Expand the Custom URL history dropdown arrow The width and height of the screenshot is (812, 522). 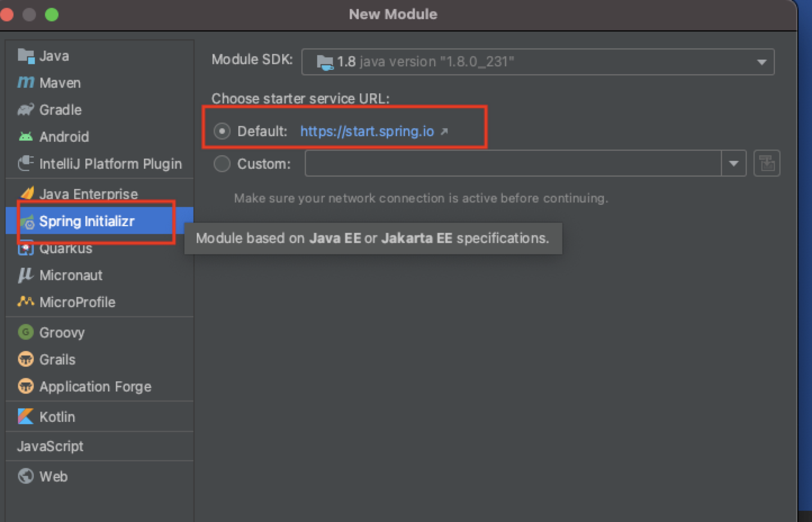click(x=734, y=164)
